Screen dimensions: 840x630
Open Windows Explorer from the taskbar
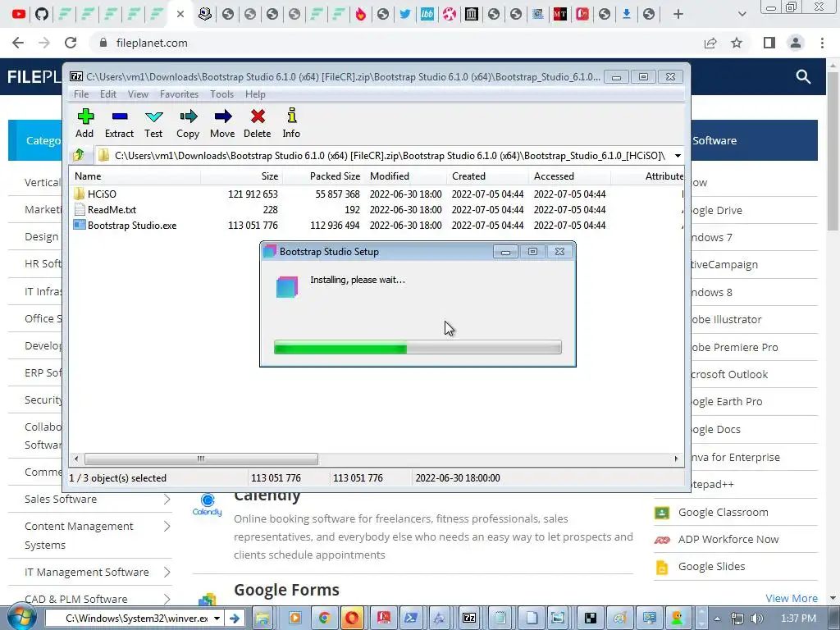pos(262,619)
